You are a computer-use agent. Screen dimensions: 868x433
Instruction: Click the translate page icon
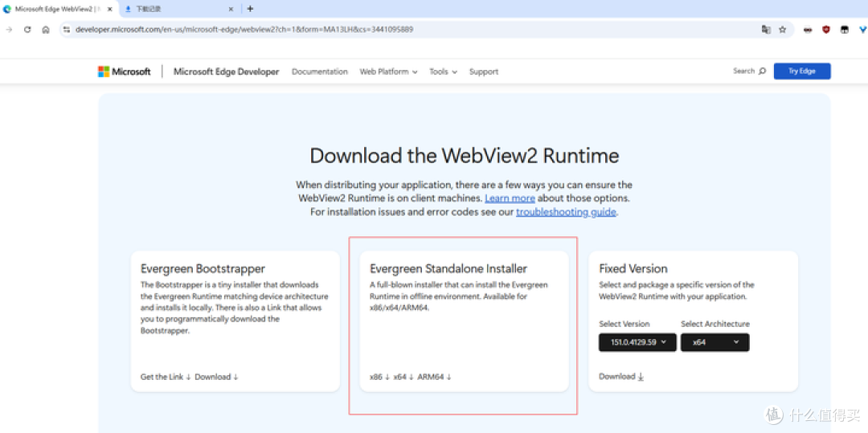click(766, 30)
